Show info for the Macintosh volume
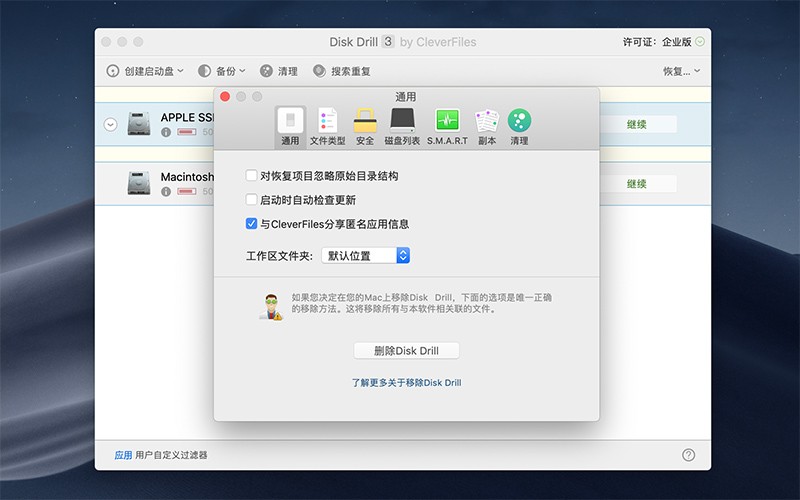Screen dimensions: 800x500 166,192
